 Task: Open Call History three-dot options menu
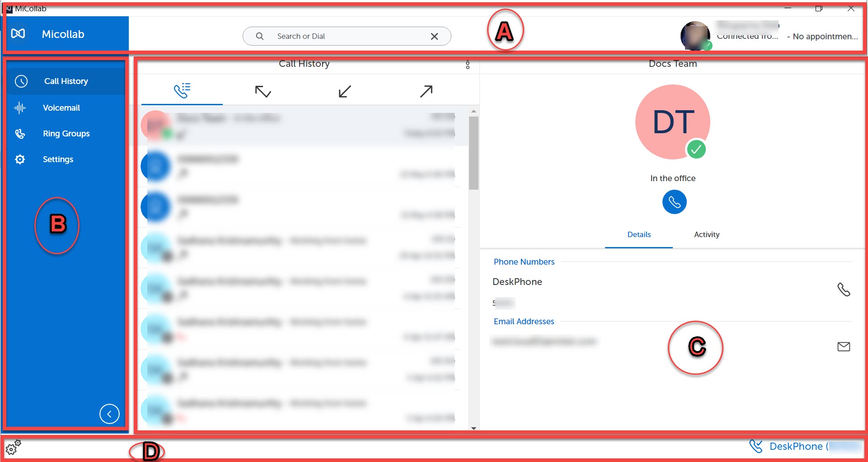(x=468, y=65)
